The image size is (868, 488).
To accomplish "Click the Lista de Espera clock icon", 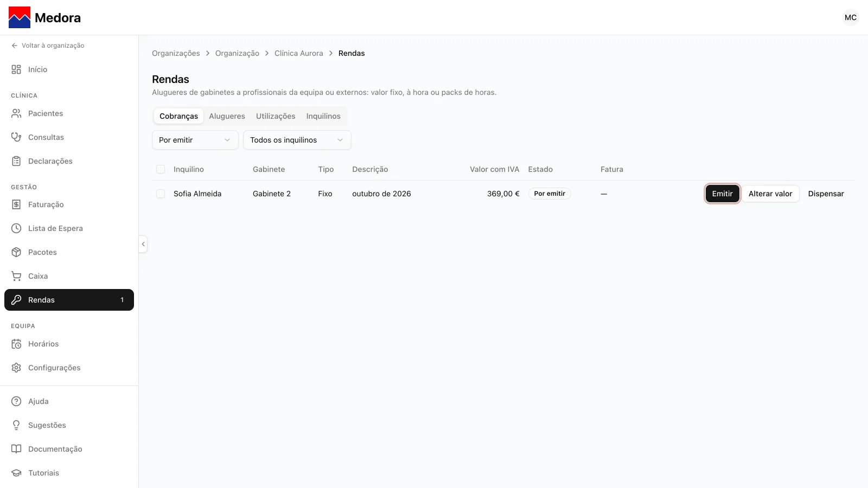I will pos(16,228).
